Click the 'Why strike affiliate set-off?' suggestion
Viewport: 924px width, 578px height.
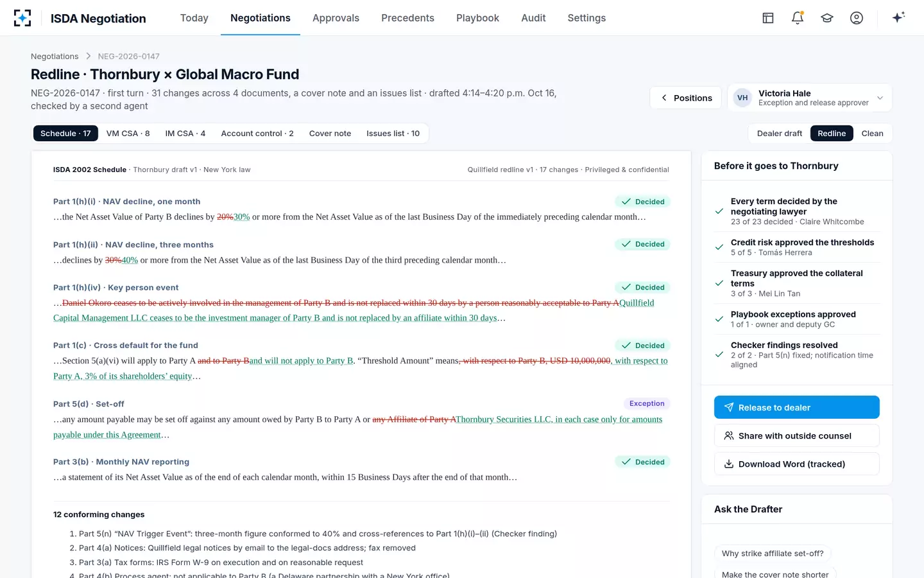point(773,554)
